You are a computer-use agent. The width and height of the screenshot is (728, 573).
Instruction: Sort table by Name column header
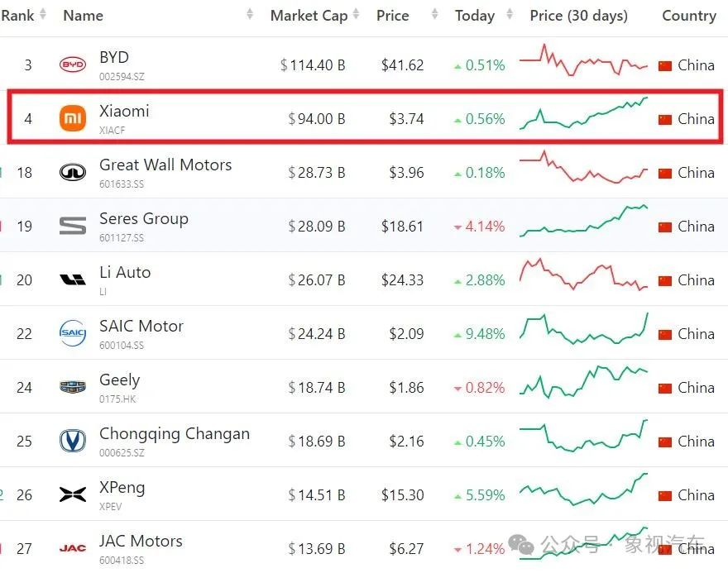coord(84,16)
